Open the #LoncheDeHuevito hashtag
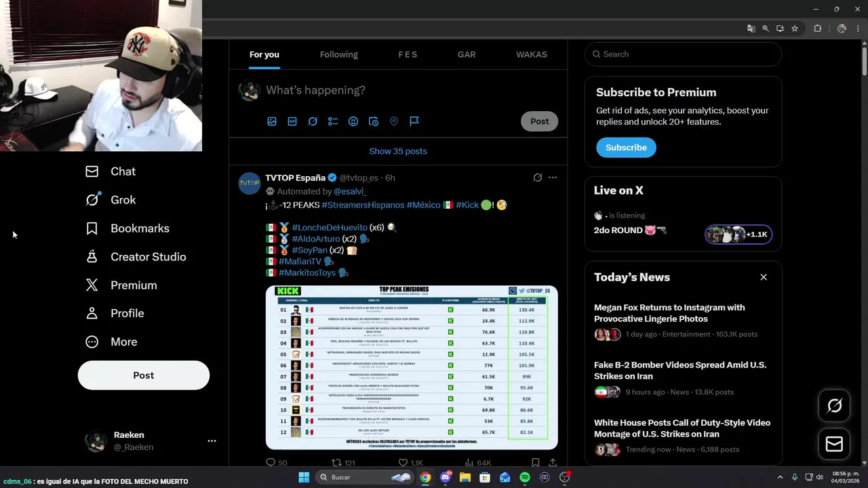Viewport: 868px width, 488px height. point(330,228)
